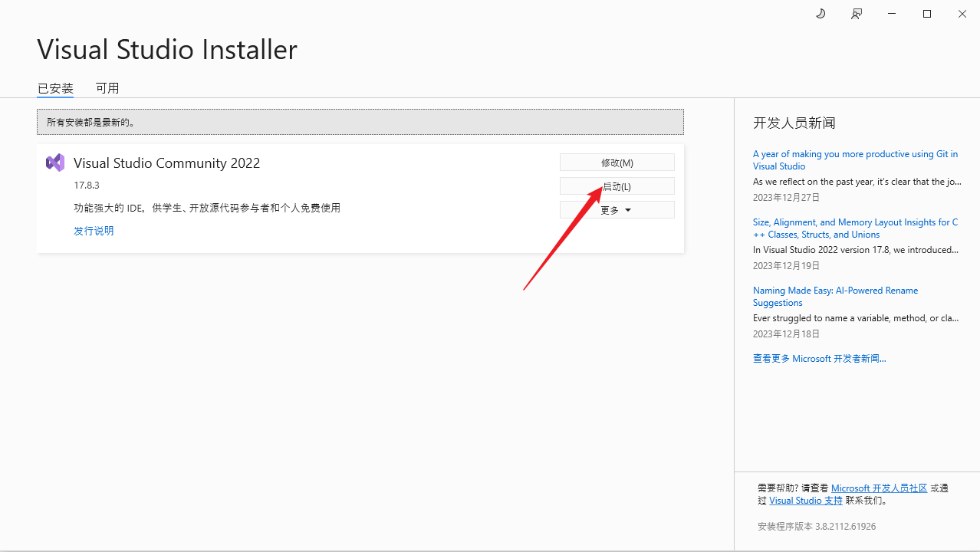Viewport: 980px width, 552px height.
Task: Launch Visual Studio with 启动(L) button
Action: click(617, 186)
